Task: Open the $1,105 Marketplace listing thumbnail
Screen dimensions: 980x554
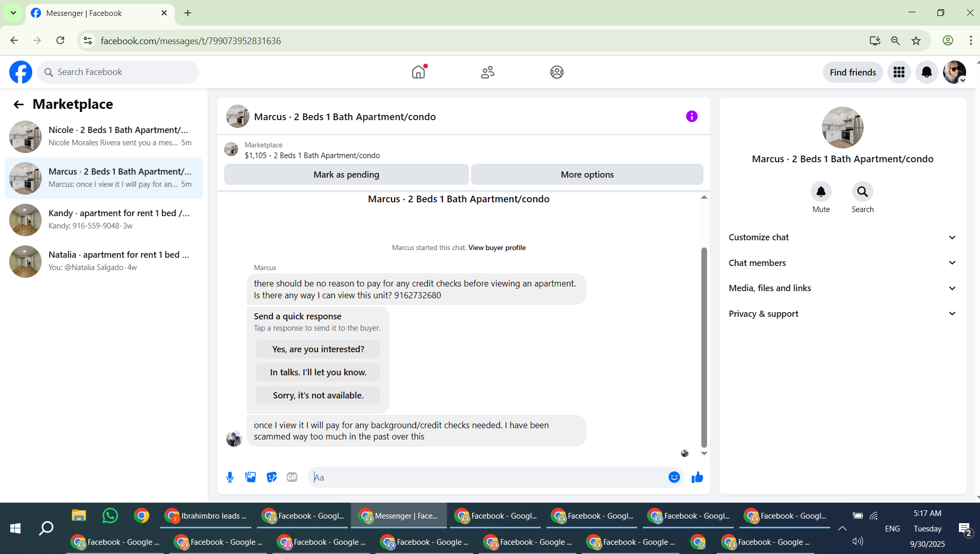Action: (231, 149)
